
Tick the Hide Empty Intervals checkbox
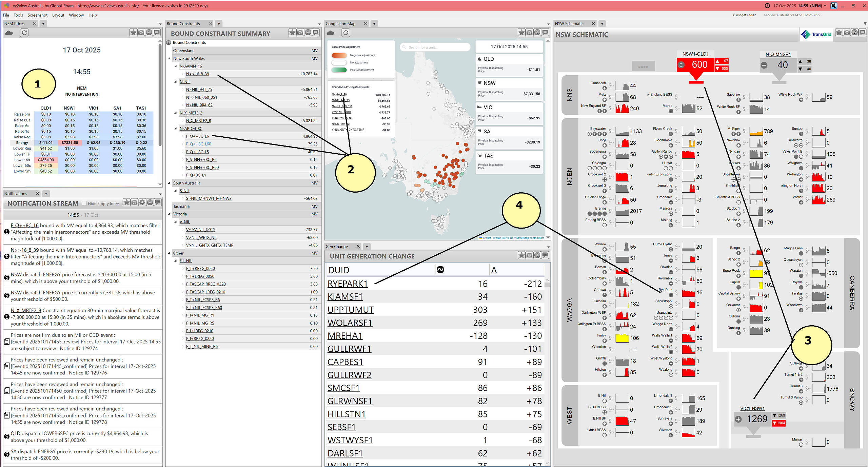click(x=84, y=203)
